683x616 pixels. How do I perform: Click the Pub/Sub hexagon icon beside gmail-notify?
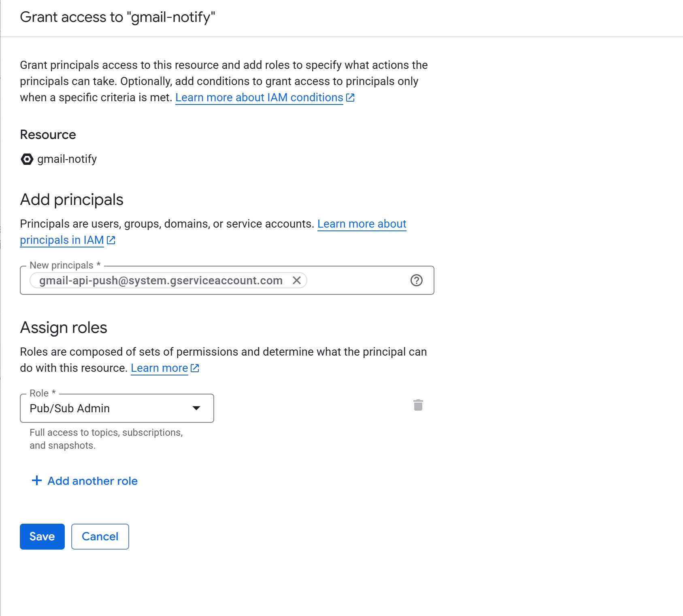pos(27,159)
